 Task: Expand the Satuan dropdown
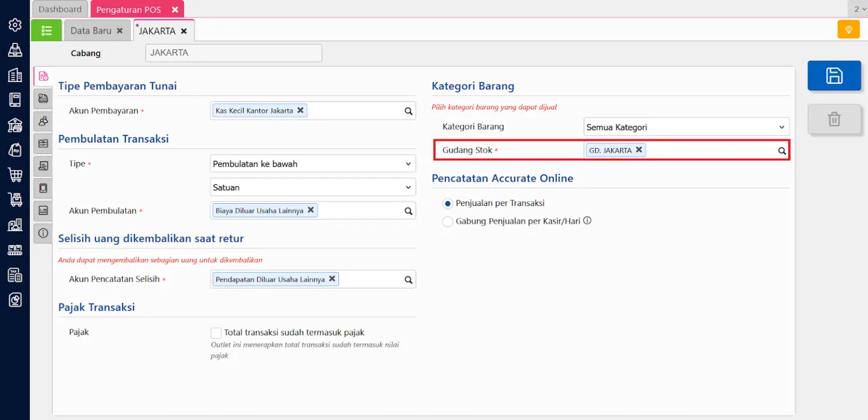pos(313,187)
